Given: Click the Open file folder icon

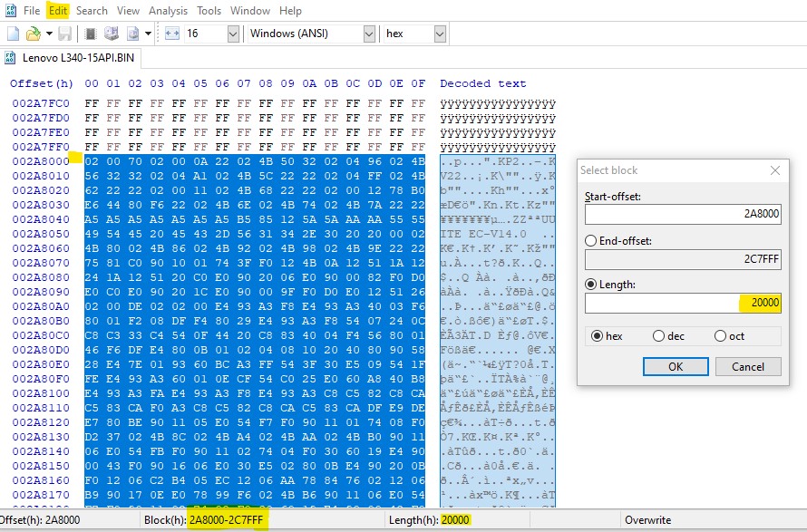Looking at the screenshot, I should (x=33, y=34).
